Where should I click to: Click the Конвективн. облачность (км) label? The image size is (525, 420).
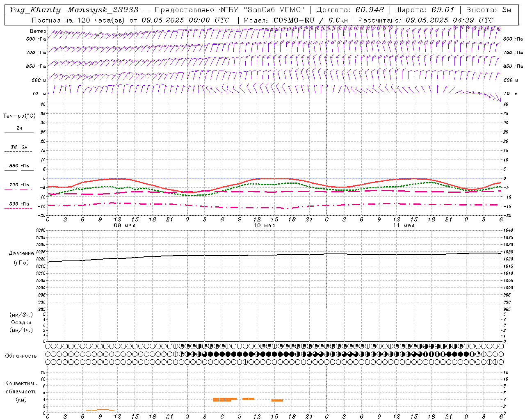tap(21, 391)
